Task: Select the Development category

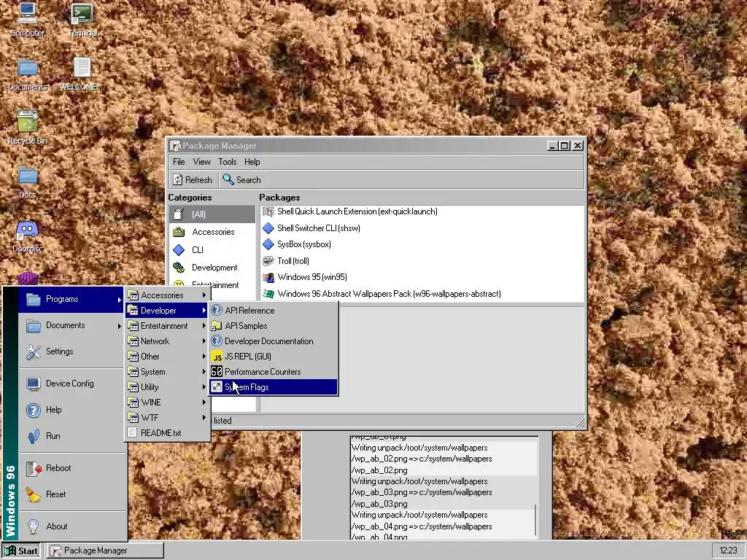Action: tap(212, 267)
